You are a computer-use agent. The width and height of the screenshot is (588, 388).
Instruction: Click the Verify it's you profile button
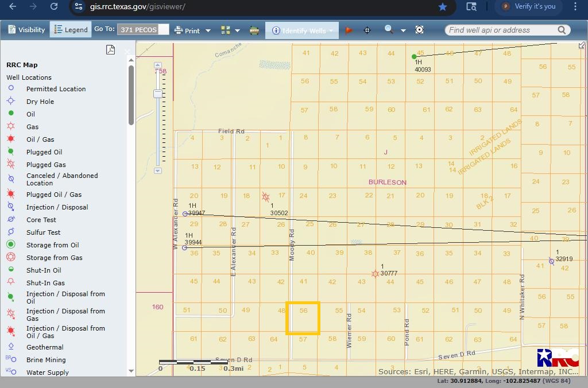[x=529, y=6]
